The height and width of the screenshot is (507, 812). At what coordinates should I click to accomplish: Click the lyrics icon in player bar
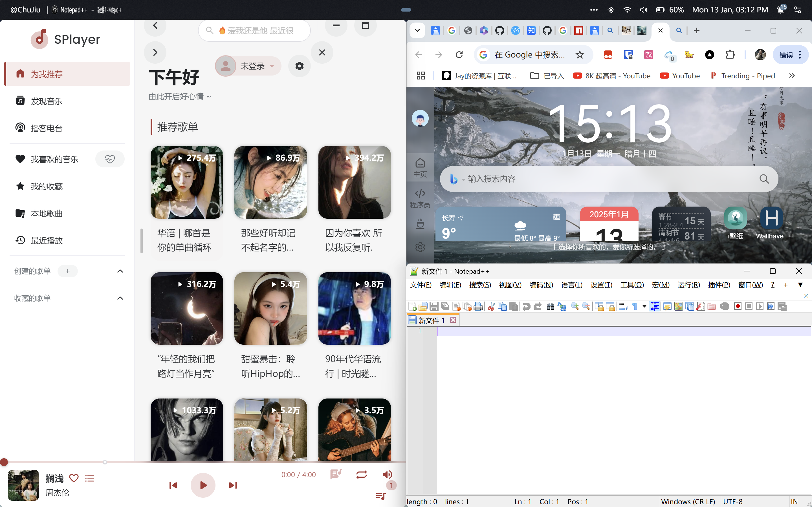(336, 474)
